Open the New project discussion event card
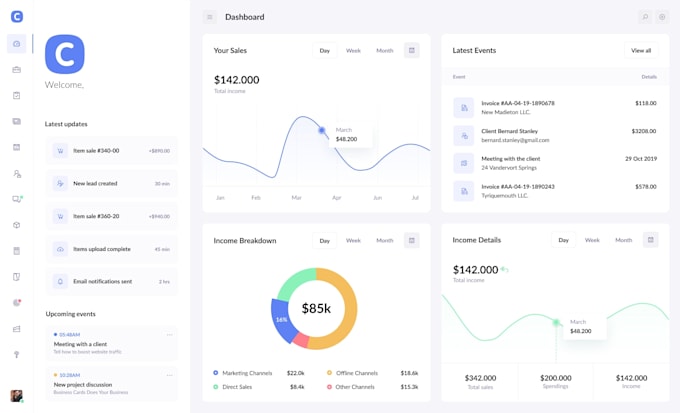 tap(111, 384)
